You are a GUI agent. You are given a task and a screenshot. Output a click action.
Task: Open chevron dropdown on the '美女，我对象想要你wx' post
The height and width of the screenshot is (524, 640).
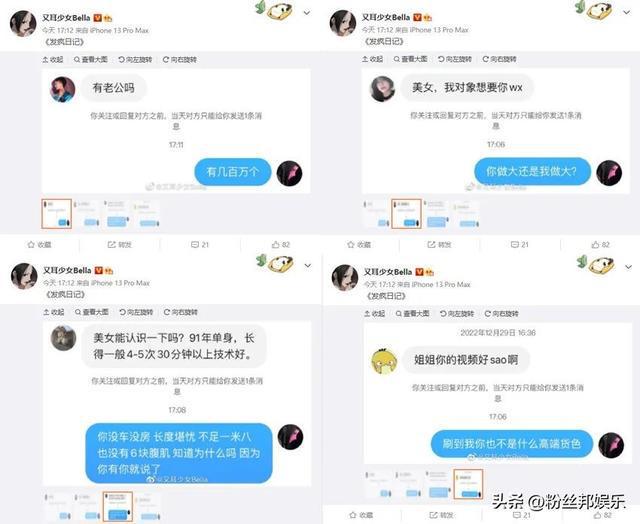[627, 13]
